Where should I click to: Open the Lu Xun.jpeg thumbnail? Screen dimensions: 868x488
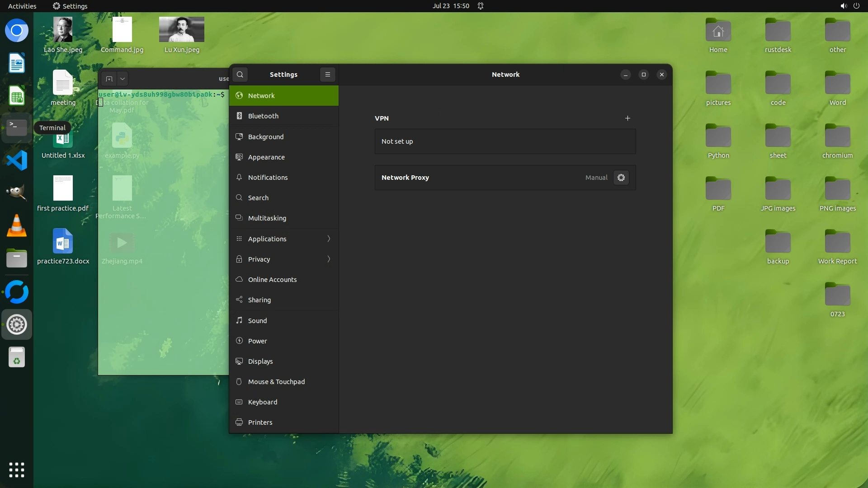point(181,30)
